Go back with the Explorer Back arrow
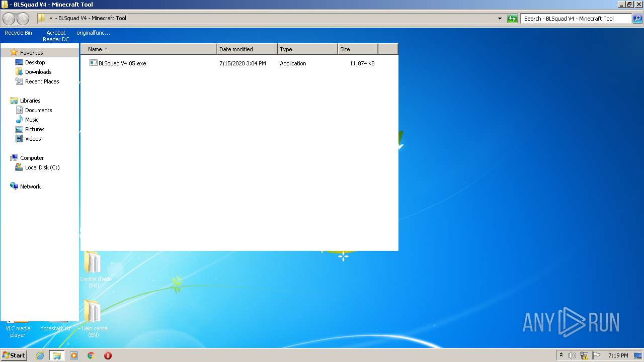The height and width of the screenshot is (362, 644). click(9, 19)
